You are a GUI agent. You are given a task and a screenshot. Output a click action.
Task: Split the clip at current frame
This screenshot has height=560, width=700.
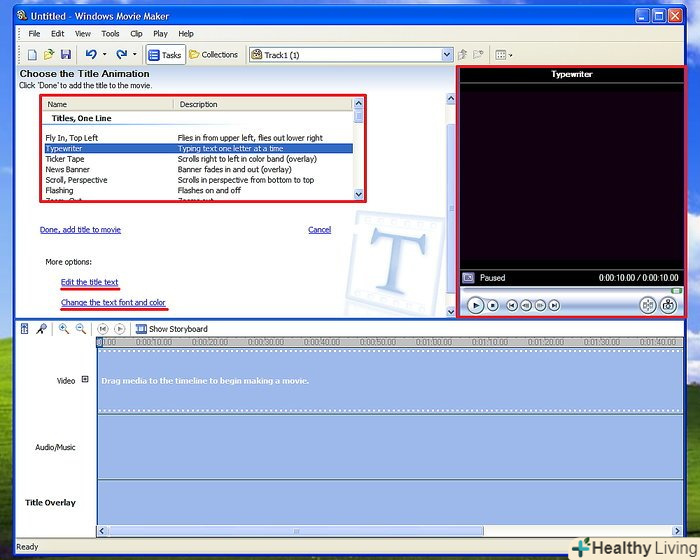pos(648,305)
